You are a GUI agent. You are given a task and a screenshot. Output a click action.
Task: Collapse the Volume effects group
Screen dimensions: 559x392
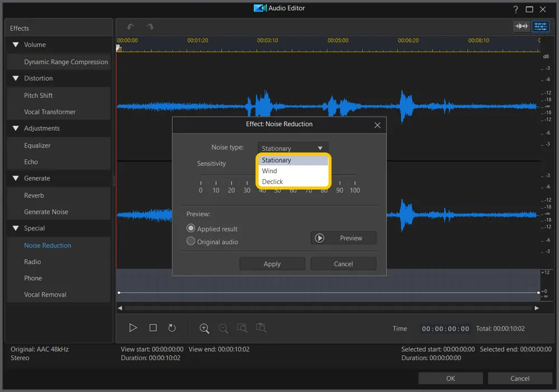click(x=16, y=45)
